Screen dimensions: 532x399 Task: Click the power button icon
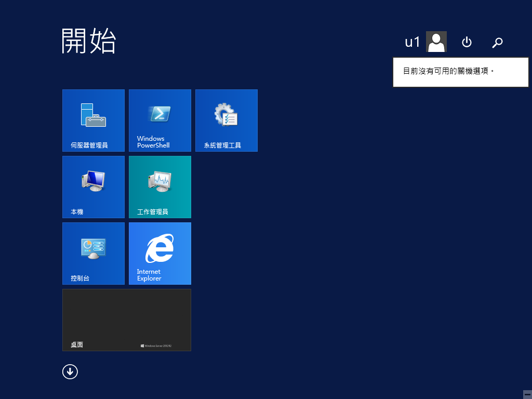point(467,42)
